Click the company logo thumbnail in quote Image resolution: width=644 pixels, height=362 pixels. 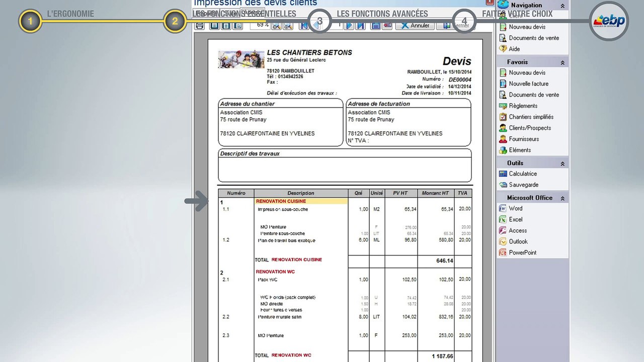(241, 59)
